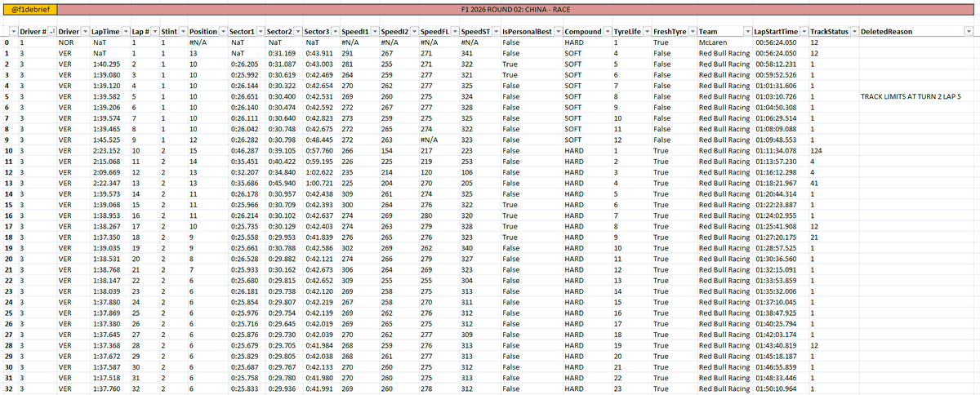Screen dimensions: 980x395
Task: Open the SpeedFL column filter dropdown
Action: [453, 31]
